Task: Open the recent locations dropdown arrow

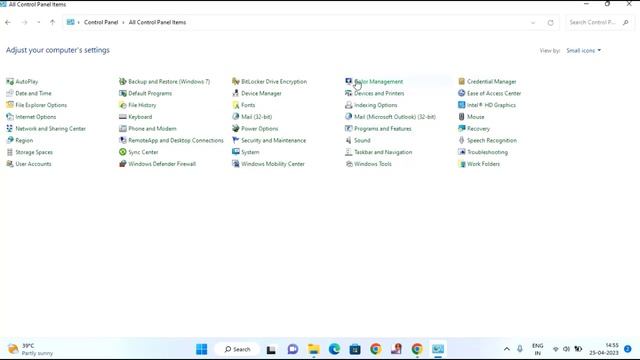Action: pos(38,22)
